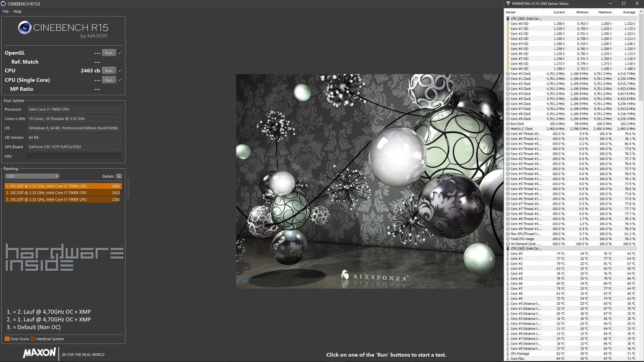Collapse the first CPU [#0] sensor group
This screenshot has width=644, height=362.
[x=508, y=19]
